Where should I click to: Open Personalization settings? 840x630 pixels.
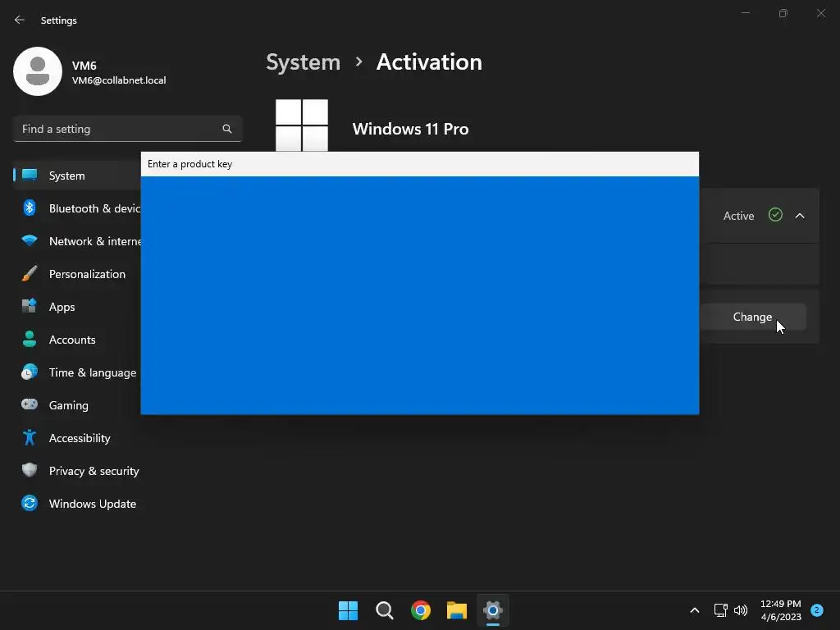(x=76, y=274)
